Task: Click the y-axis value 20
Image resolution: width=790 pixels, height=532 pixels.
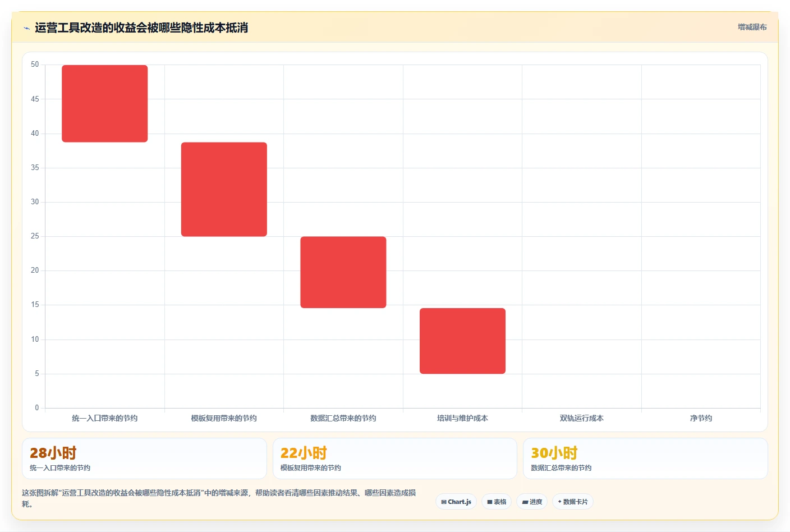Action: (x=35, y=270)
